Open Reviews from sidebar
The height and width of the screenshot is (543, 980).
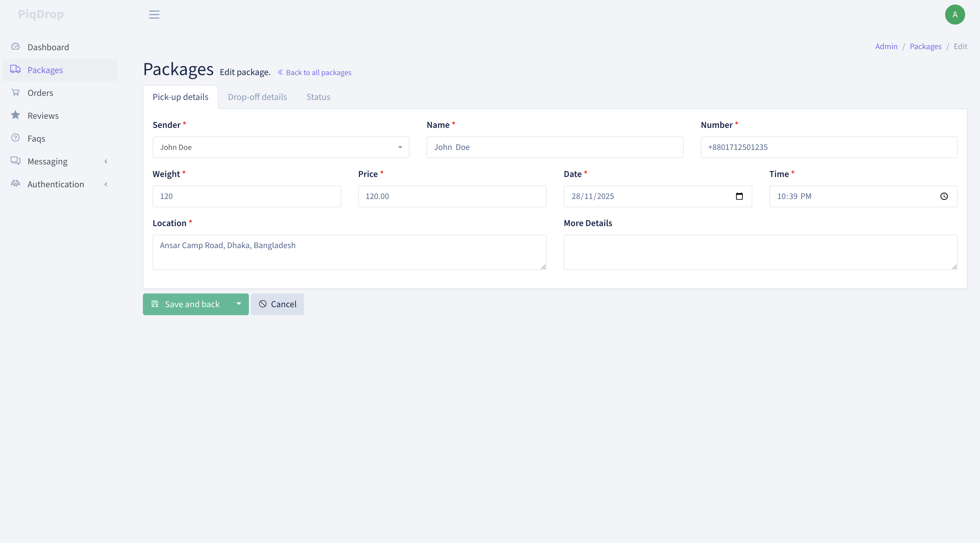pos(60,116)
